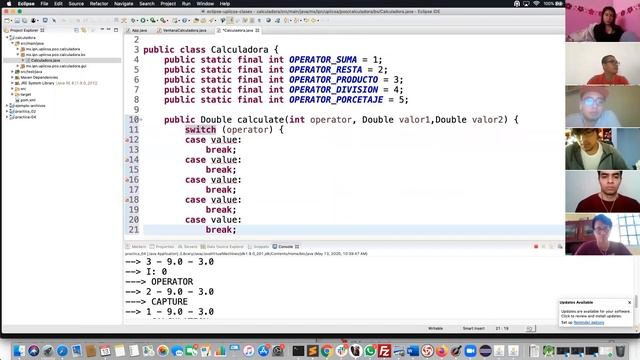640x360 pixels.
Task: Toggle Link with Editor in Project Explorer
Action: click(84, 30)
